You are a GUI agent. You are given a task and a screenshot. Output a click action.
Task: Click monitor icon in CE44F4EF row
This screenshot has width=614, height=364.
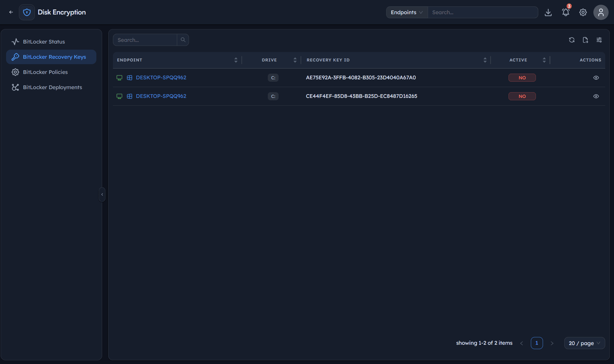[x=119, y=96]
